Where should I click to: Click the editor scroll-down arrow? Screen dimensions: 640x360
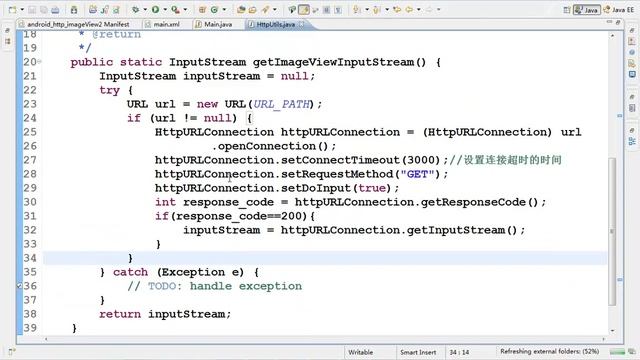612,330
